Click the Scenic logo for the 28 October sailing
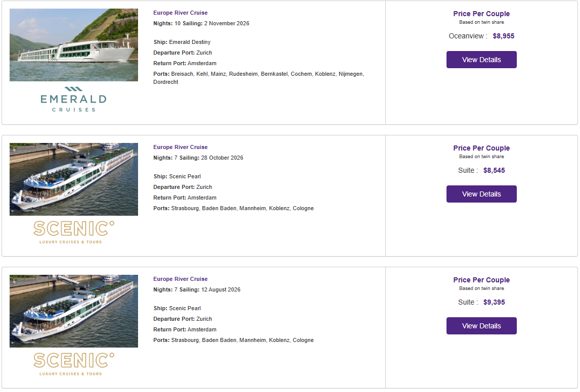 click(74, 232)
